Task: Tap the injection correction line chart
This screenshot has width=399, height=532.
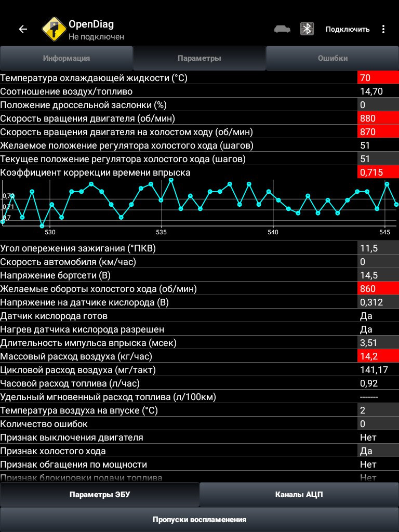Action: click(x=199, y=207)
